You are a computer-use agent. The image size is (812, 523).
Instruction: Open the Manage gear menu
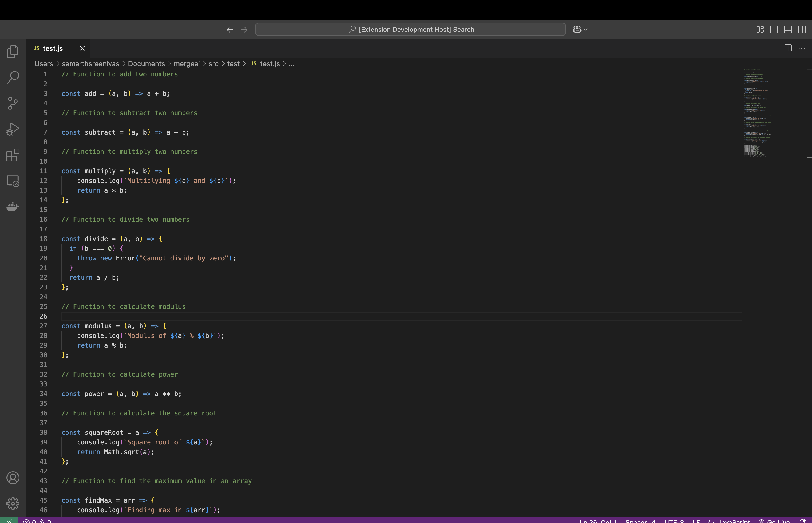(13, 504)
